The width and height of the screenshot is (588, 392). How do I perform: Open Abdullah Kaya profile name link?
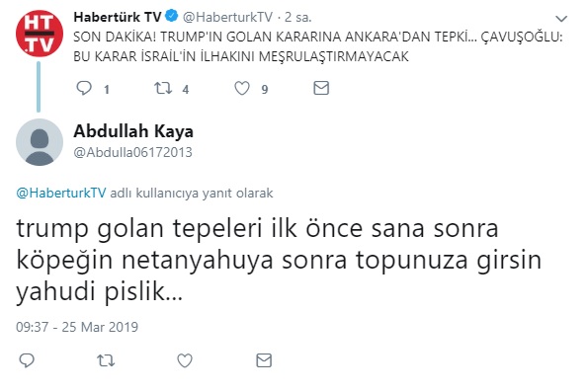point(133,131)
